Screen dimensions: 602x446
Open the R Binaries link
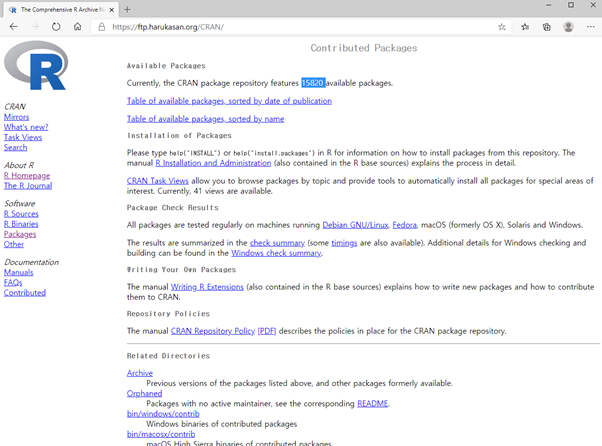(x=21, y=224)
